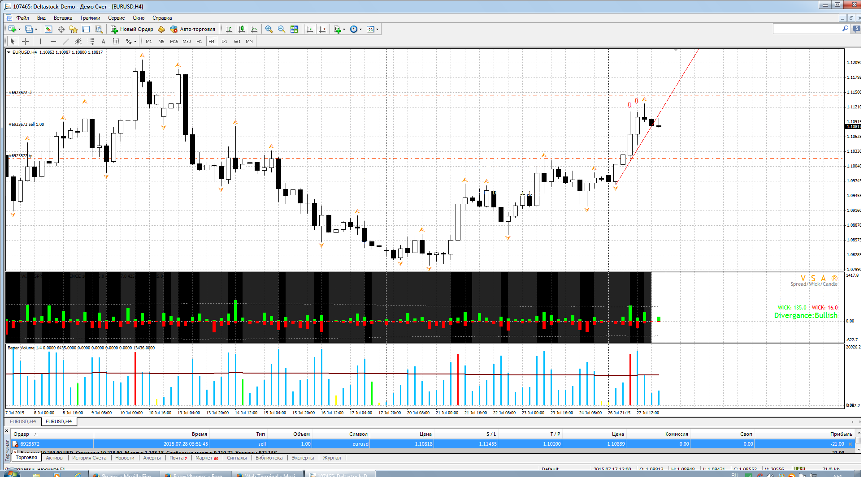The image size is (868, 477).
Task: Switch chart to bar chart type
Action: point(229,29)
